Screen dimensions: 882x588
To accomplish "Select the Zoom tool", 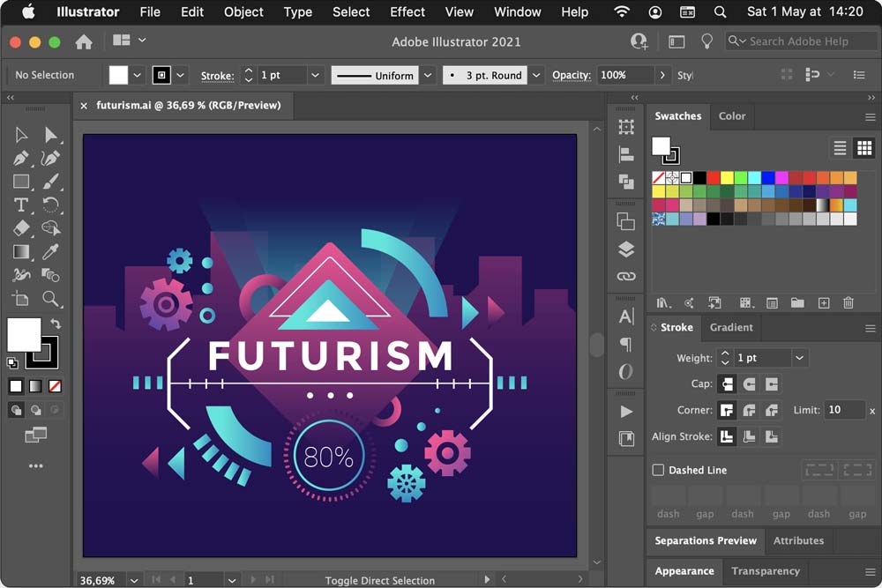I will click(x=51, y=299).
